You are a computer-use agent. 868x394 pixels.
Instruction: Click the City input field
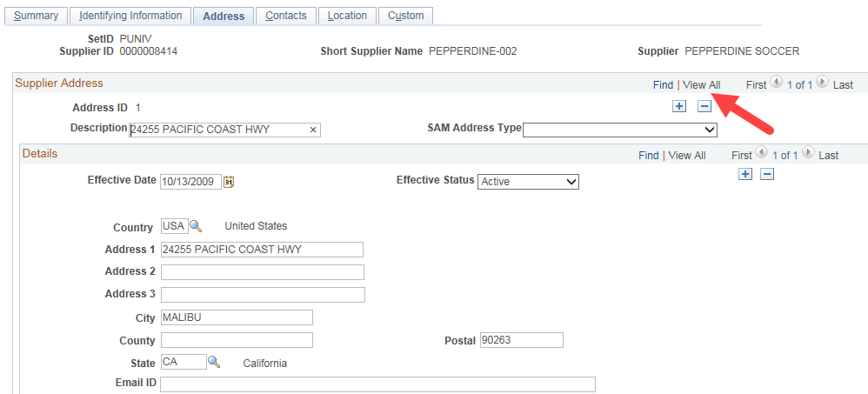tap(237, 317)
